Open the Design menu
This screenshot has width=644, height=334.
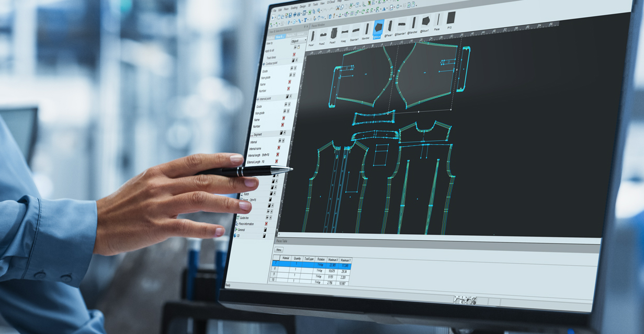303,6
